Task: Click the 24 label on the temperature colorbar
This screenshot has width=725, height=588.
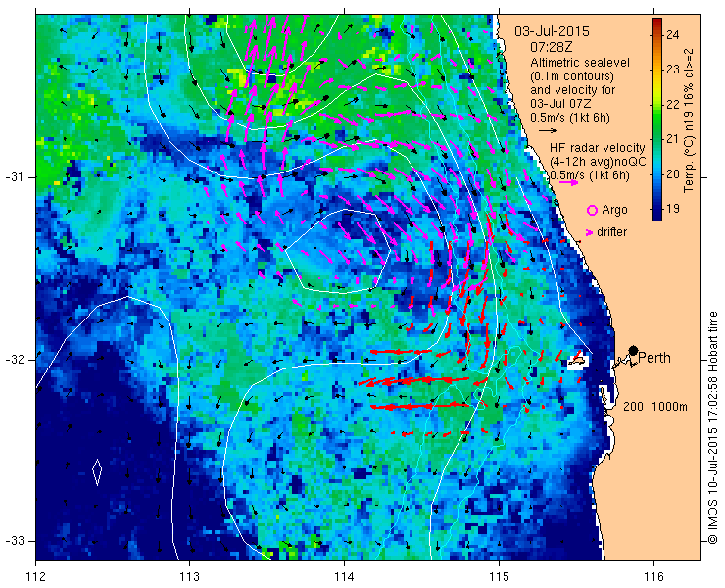Action: [673, 35]
